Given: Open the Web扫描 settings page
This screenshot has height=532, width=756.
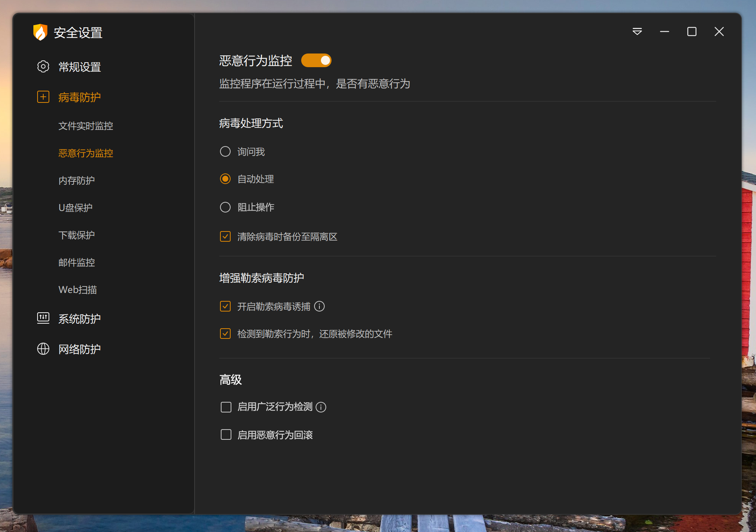Looking at the screenshot, I should [x=78, y=290].
